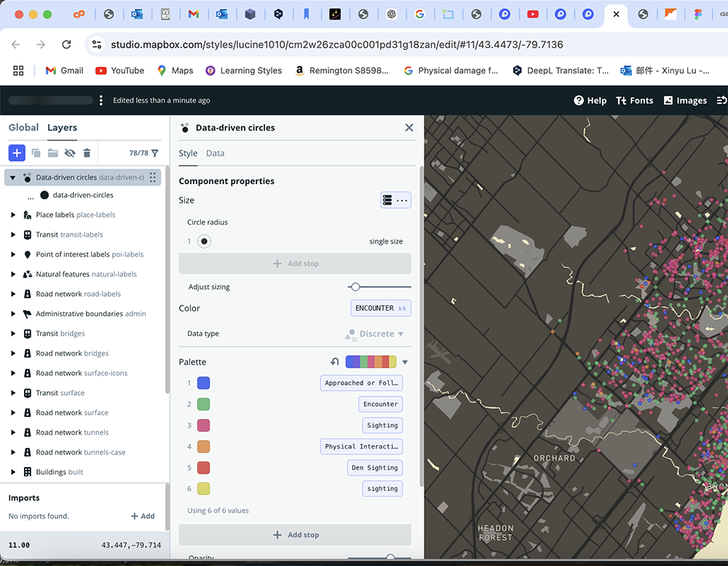The height and width of the screenshot is (566, 728).
Task: Click the group layers folder icon
Action: pos(53,153)
